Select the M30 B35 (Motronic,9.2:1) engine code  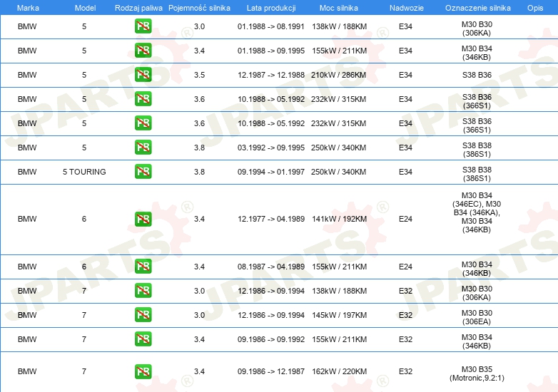pos(477,373)
